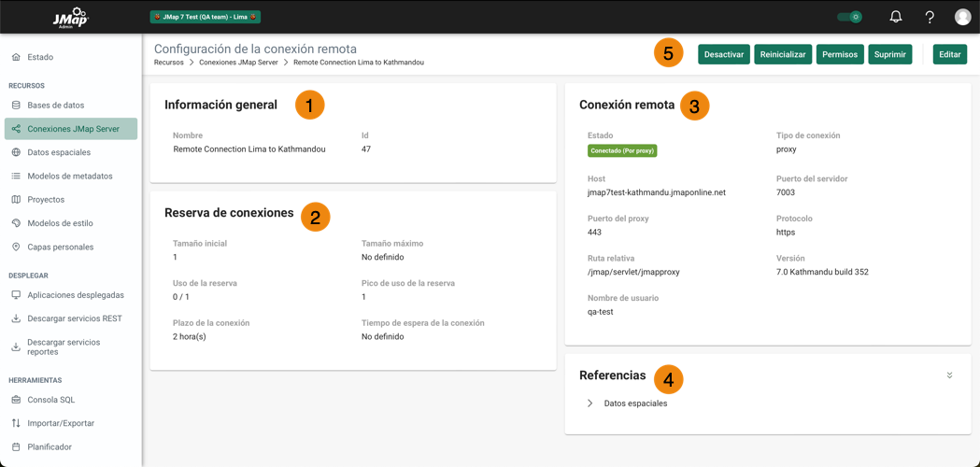
Task: Collapse the Referencias panel with double chevron
Action: pyautogui.click(x=949, y=375)
